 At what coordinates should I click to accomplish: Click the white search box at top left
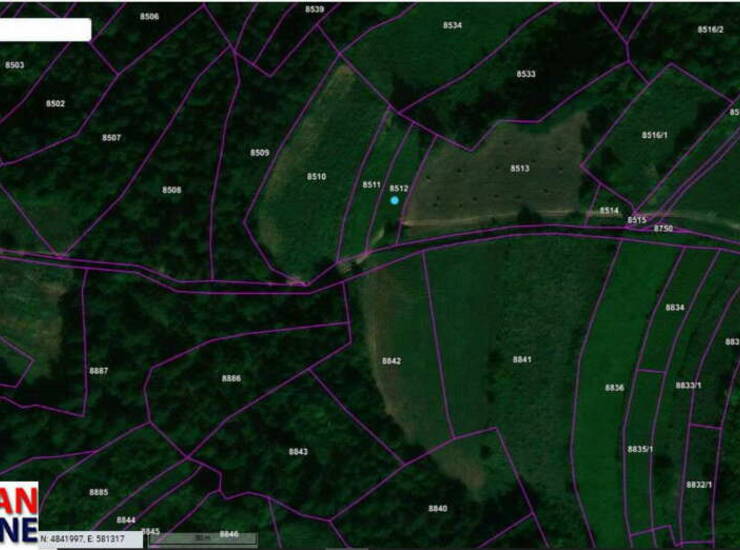tap(45, 30)
